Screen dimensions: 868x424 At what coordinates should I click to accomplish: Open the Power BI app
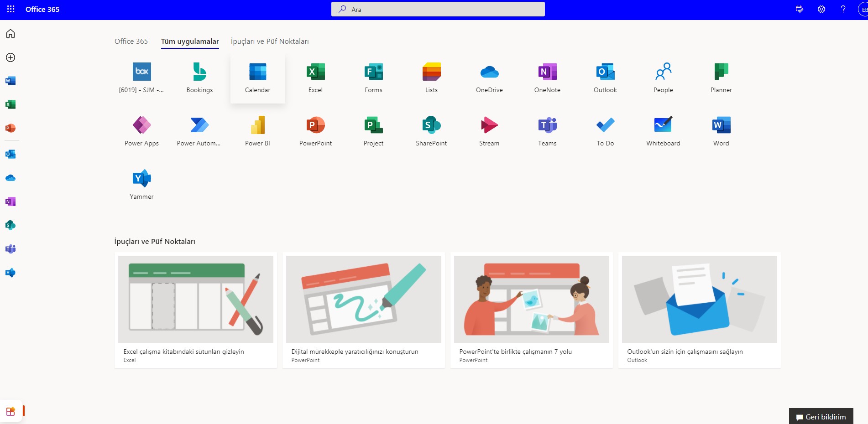[x=257, y=131]
